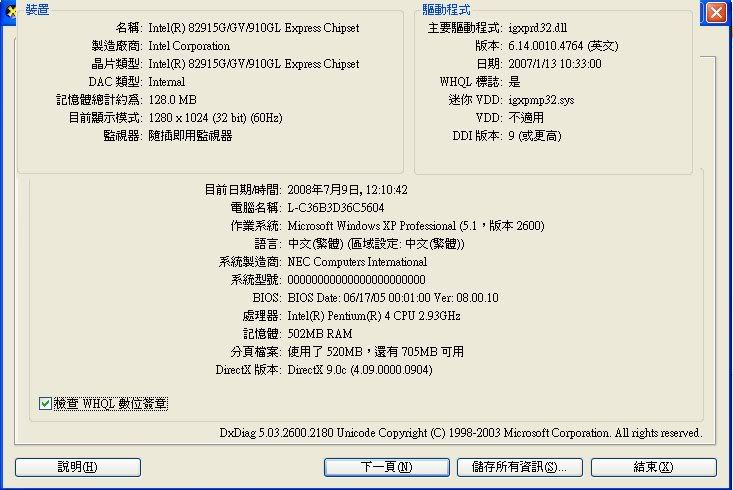This screenshot has width=733, height=490.
Task: Click system model value of zeros
Action: point(356,280)
